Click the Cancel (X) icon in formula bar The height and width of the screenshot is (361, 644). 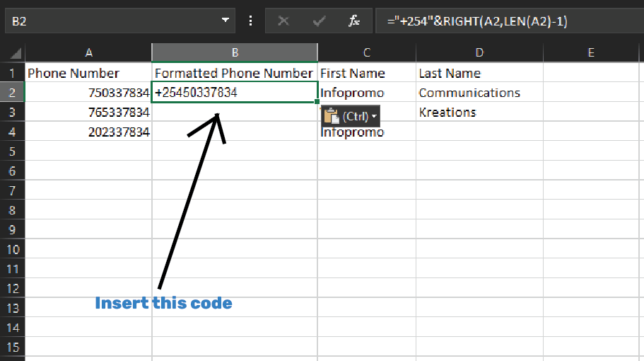[x=283, y=21]
